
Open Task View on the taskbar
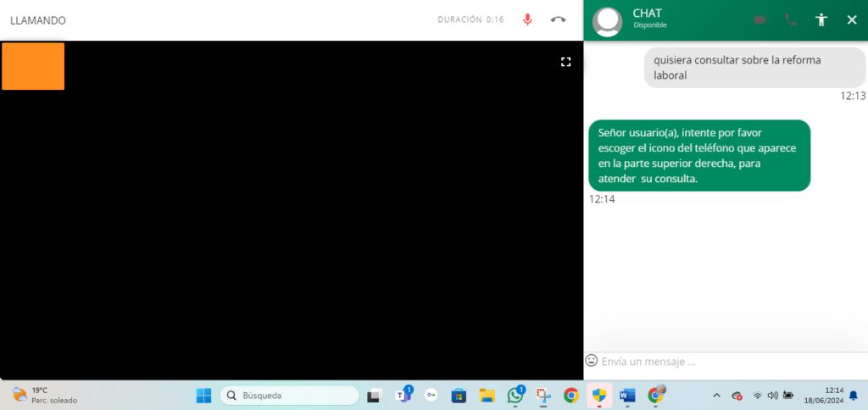(375, 396)
